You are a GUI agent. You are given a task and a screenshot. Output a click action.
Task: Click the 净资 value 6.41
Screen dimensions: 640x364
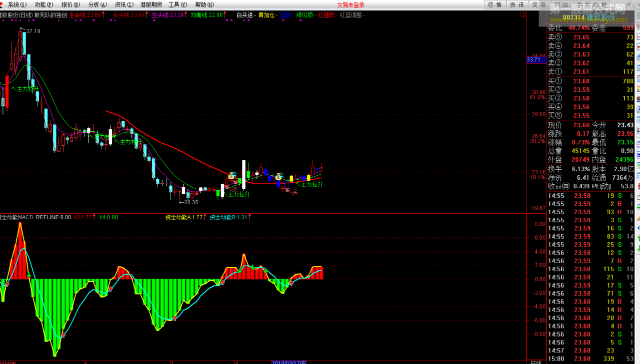click(582, 177)
